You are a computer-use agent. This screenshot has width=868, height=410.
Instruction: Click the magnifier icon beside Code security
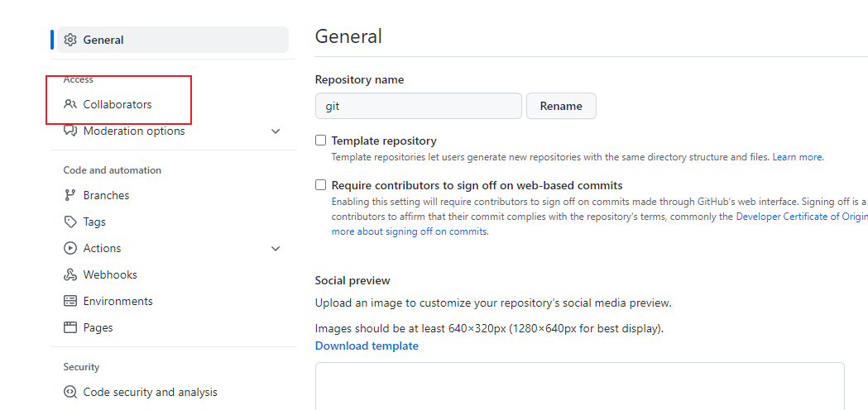(x=70, y=393)
